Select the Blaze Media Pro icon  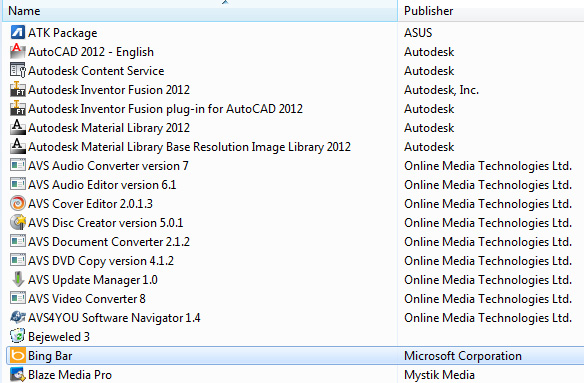18,374
